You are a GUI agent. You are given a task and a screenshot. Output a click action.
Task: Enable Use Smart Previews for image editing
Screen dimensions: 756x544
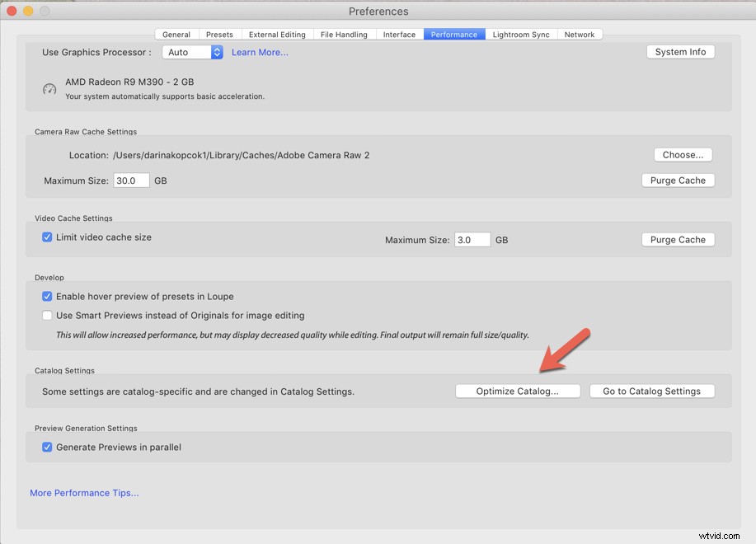47,315
